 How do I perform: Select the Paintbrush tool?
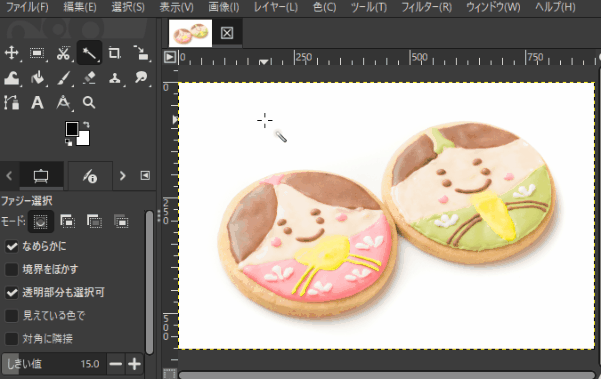tap(63, 78)
